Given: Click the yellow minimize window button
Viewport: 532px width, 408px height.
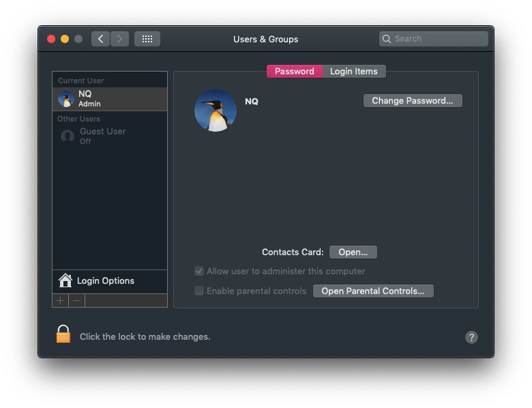Looking at the screenshot, I should [65, 39].
